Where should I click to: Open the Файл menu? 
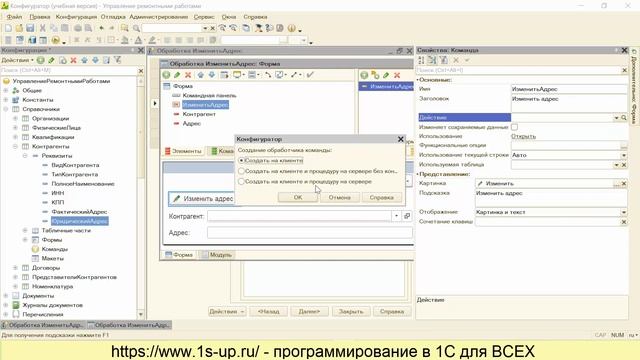click(x=14, y=17)
